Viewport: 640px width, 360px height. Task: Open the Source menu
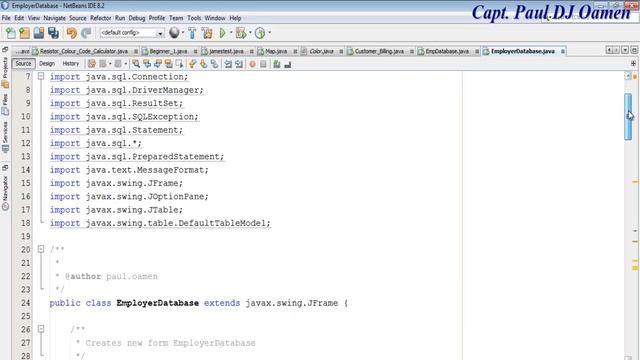(x=78, y=18)
